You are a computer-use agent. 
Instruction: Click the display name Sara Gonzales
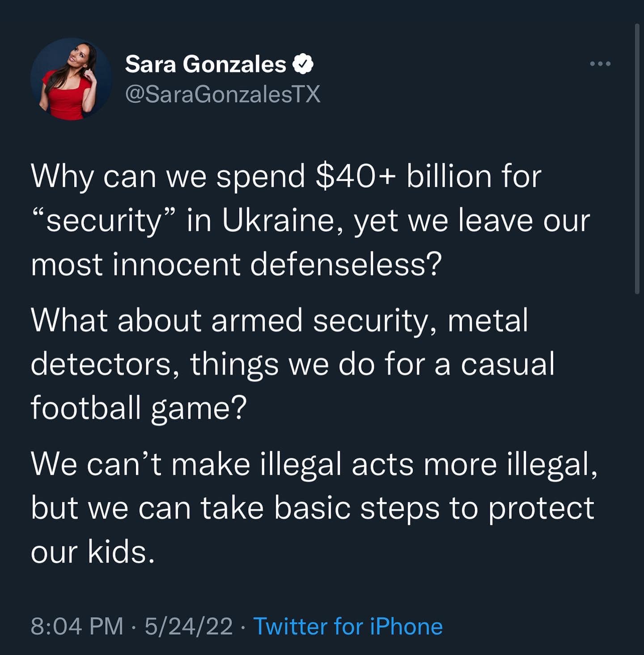click(205, 64)
